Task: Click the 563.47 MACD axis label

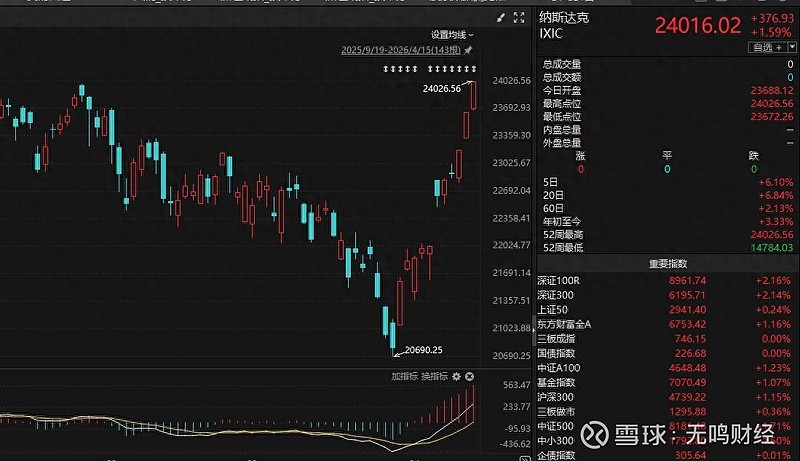Action: click(x=516, y=385)
